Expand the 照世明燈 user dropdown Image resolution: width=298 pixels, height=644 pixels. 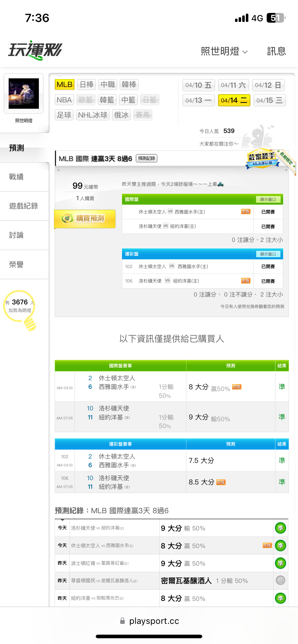224,51
